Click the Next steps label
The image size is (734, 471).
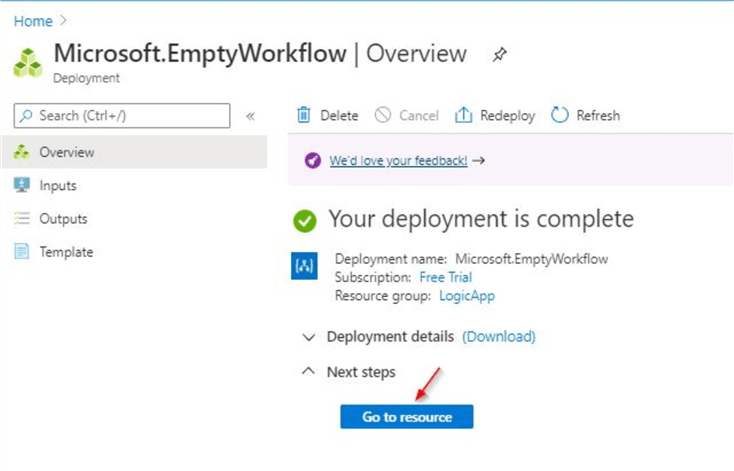point(361,372)
